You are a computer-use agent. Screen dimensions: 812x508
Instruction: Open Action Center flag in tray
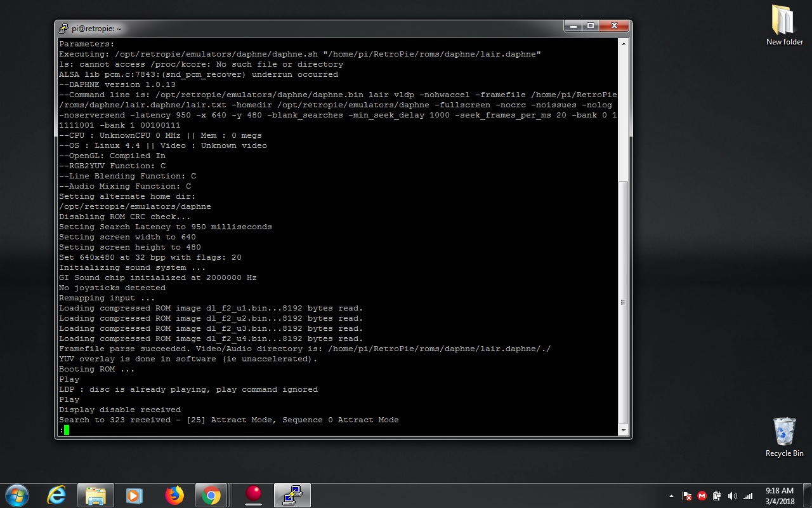pos(686,496)
